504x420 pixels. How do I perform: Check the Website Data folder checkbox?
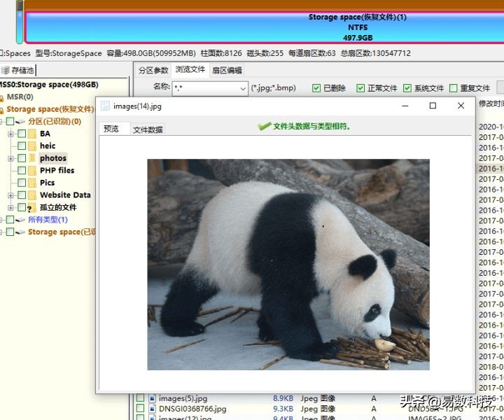tap(22, 195)
